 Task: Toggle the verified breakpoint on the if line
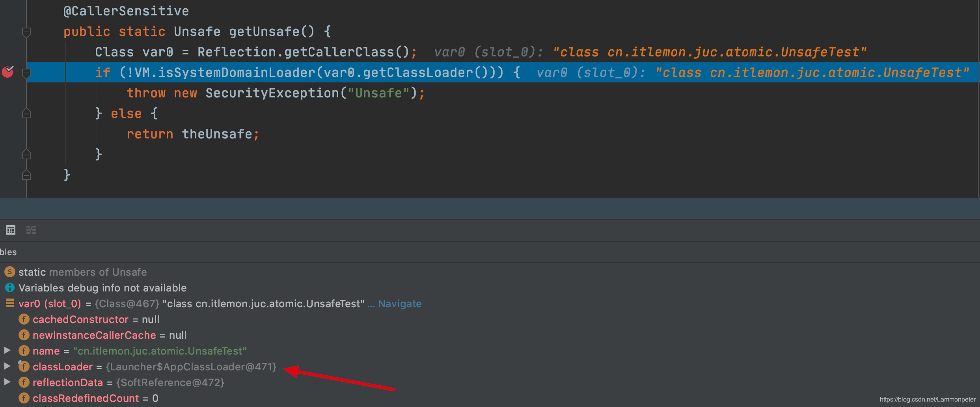click(x=8, y=72)
